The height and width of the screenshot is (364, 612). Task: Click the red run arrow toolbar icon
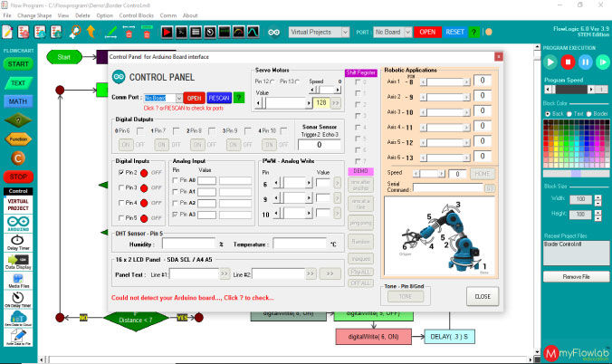coord(167,32)
